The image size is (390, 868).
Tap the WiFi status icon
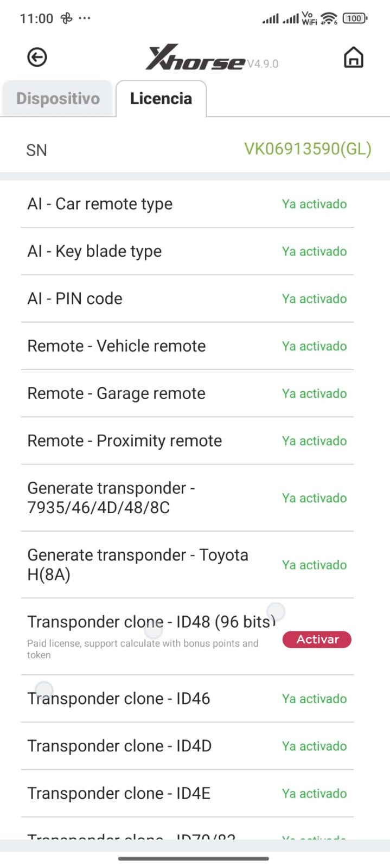click(329, 18)
